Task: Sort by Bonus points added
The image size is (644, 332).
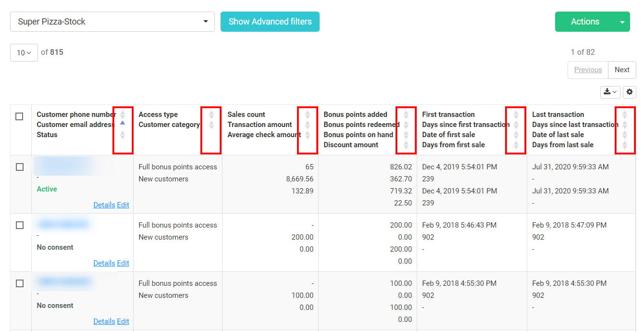Action: pyautogui.click(x=406, y=115)
